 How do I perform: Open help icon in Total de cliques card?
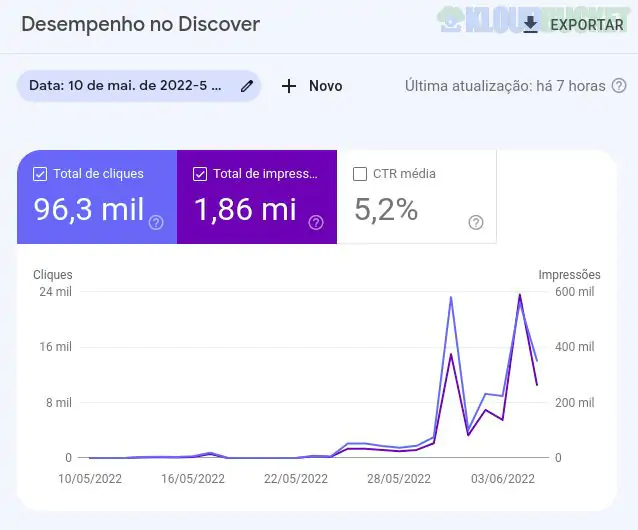coord(156,222)
